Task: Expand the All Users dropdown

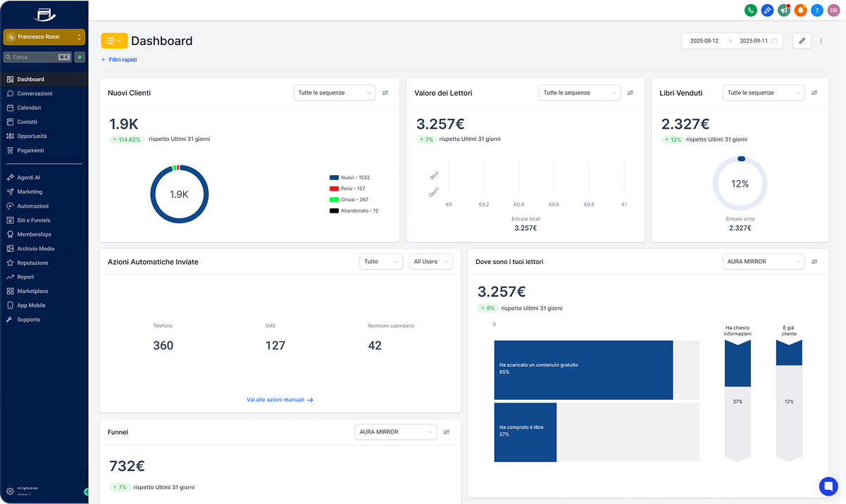Action: tap(430, 262)
